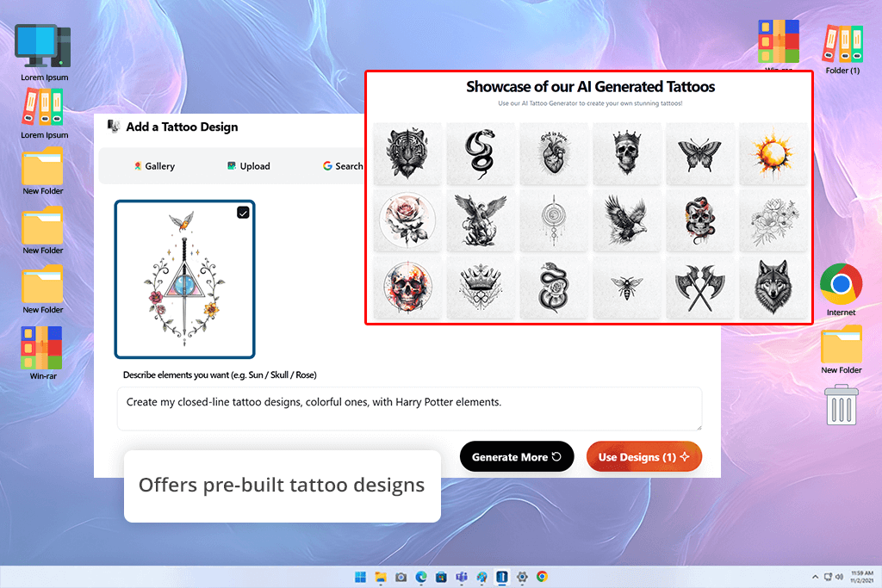Open the Lorem Ipsum computer desktop icon
The height and width of the screenshot is (588, 882).
pyautogui.click(x=43, y=53)
